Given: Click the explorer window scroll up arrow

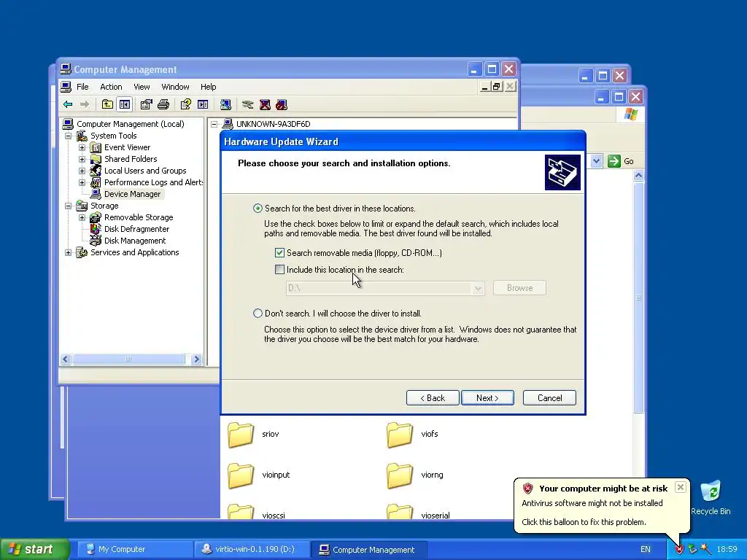Looking at the screenshot, I should (638, 176).
